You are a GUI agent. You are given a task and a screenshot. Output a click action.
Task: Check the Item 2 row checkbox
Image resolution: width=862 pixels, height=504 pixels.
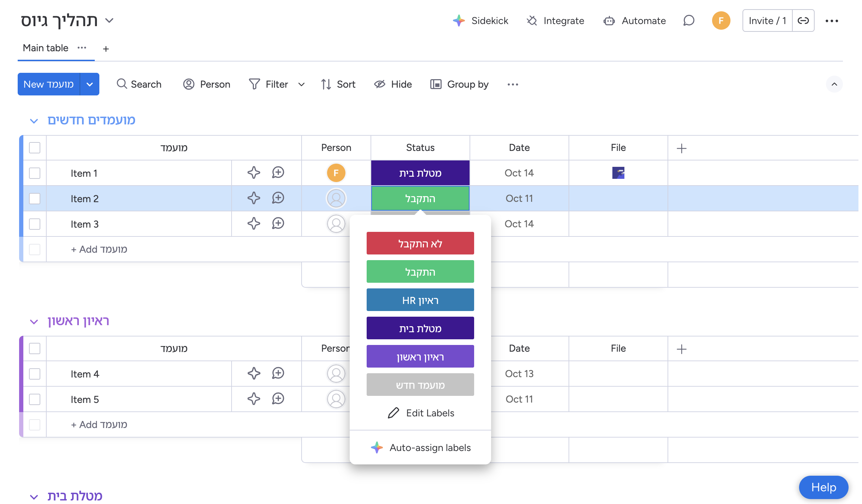[x=35, y=198]
